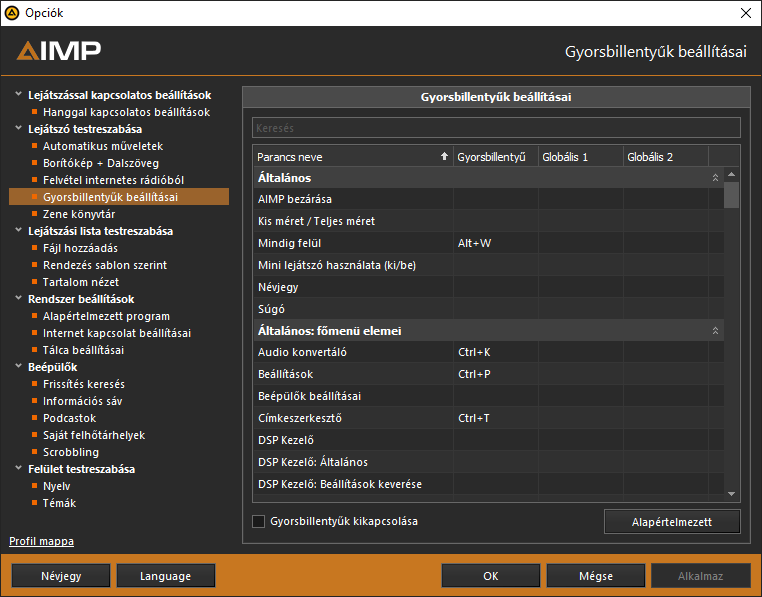Select the AIMP bezárása row
The width and height of the screenshot is (762, 597).
488,199
